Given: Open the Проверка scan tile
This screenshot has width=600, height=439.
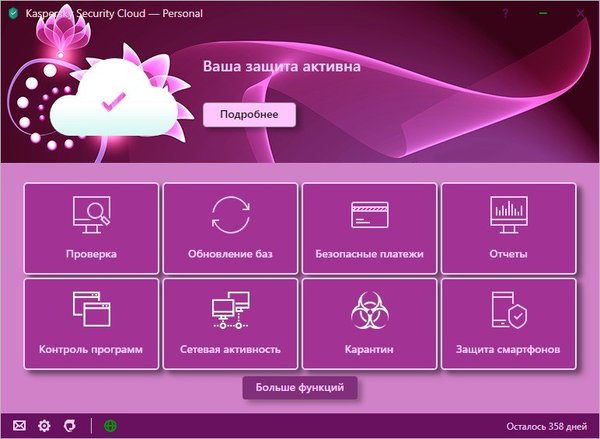Looking at the screenshot, I should coord(91,228).
